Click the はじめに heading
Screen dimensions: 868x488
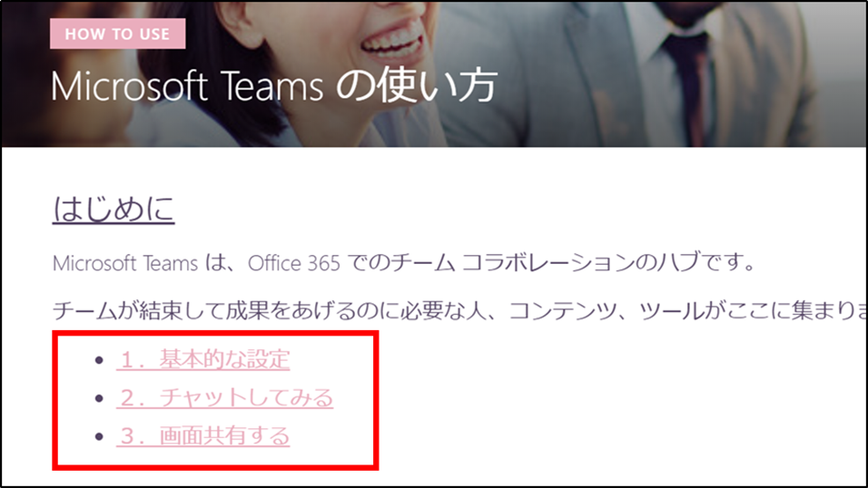pyautogui.click(x=113, y=210)
